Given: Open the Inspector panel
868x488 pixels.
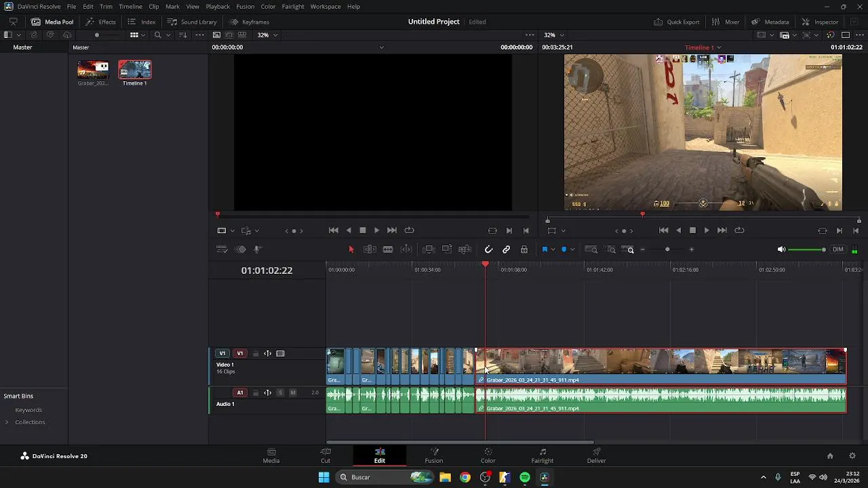Looking at the screenshot, I should [x=820, y=22].
